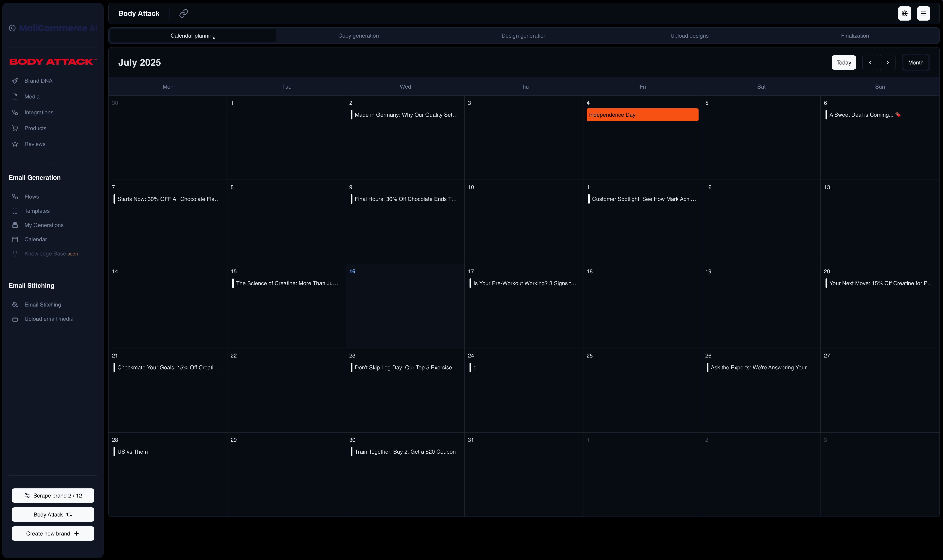The width and height of the screenshot is (943, 560).
Task: Click the link icon next to Body Attack
Action: (x=183, y=14)
